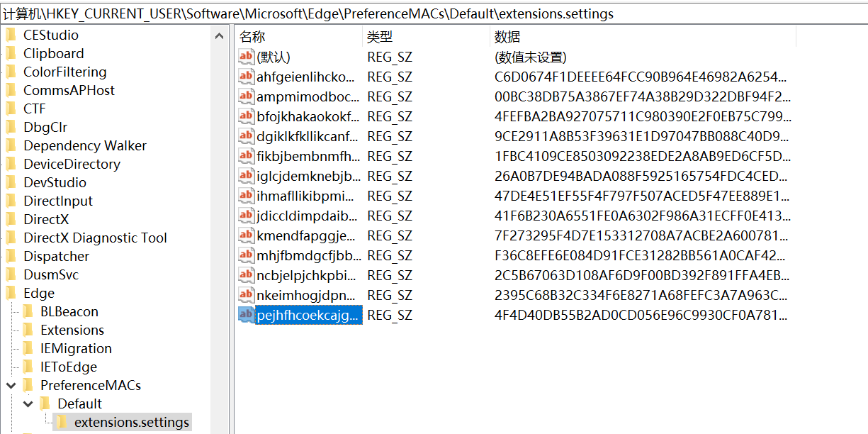Select the Dependency Walker key
Screen dimensions: 868x434
click(84, 145)
